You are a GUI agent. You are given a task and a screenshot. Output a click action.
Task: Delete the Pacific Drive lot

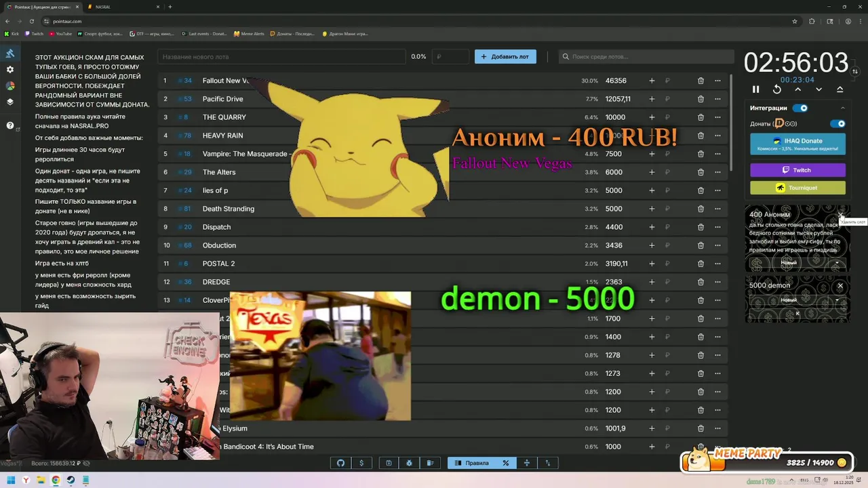pos(701,99)
